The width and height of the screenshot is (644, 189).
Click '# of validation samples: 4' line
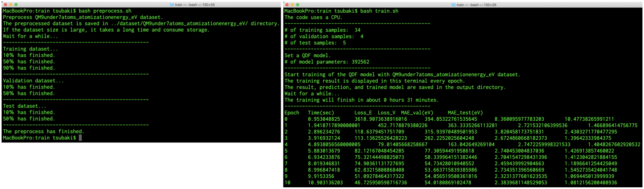coord(324,37)
